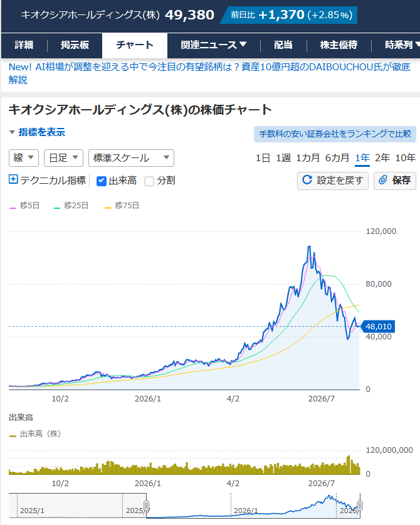Select the 6カ月 range
Image resolution: width=420 pixels, height=525 pixels.
click(x=337, y=158)
